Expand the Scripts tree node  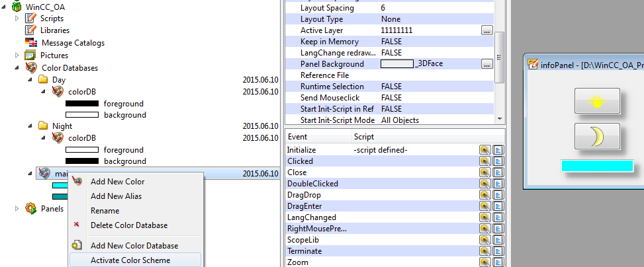17,18
